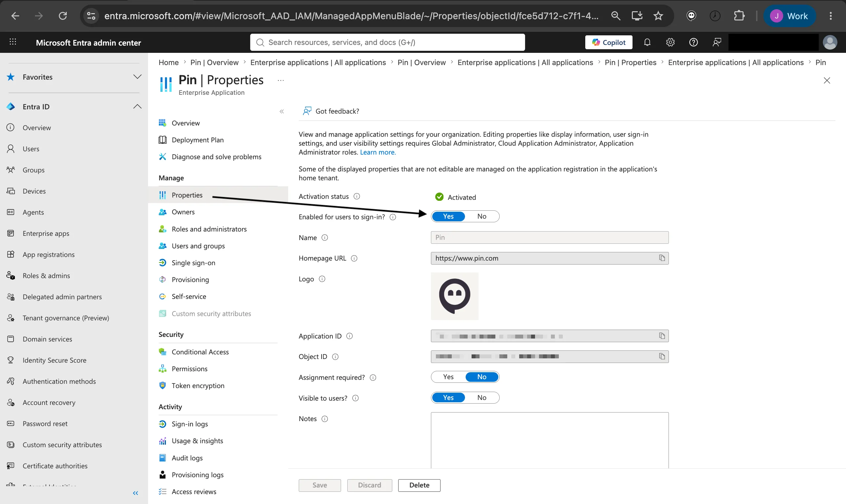Open the browser extensions puzzle icon
The height and width of the screenshot is (504, 846).
(739, 16)
